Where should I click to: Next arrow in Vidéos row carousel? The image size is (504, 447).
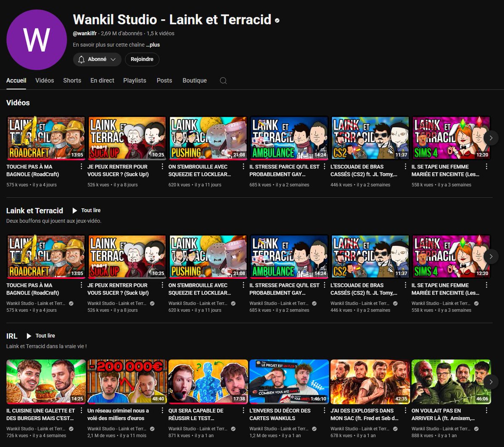pos(491,137)
